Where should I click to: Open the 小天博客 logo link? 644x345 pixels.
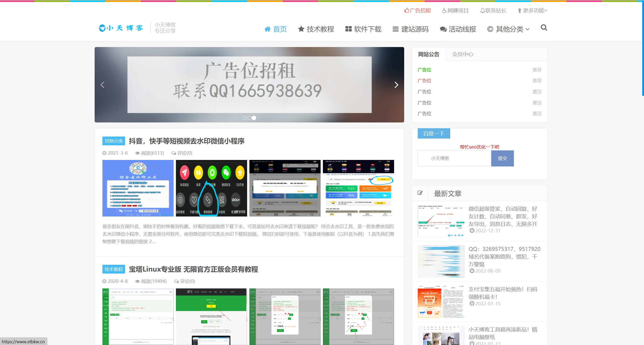tap(121, 28)
